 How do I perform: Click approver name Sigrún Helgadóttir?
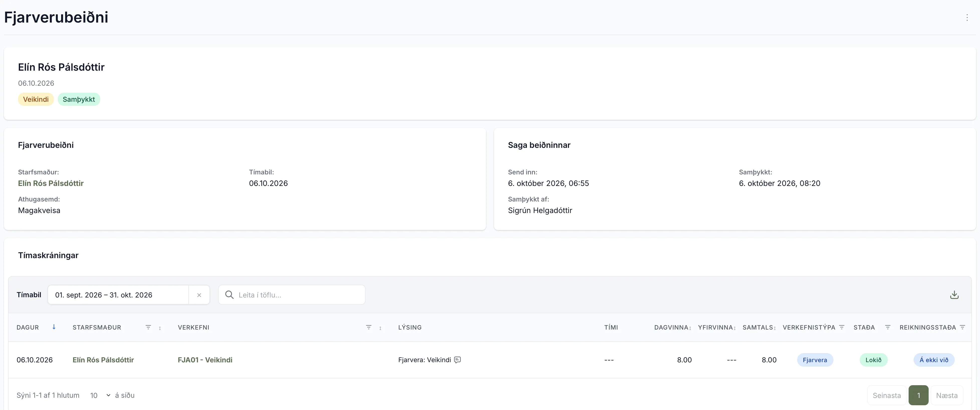tap(540, 210)
